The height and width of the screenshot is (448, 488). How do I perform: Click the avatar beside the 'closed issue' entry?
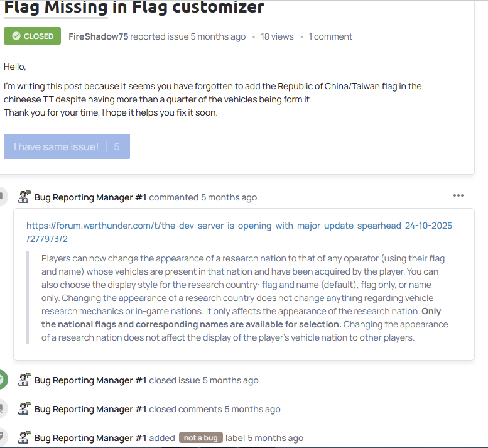pyautogui.click(x=24, y=380)
